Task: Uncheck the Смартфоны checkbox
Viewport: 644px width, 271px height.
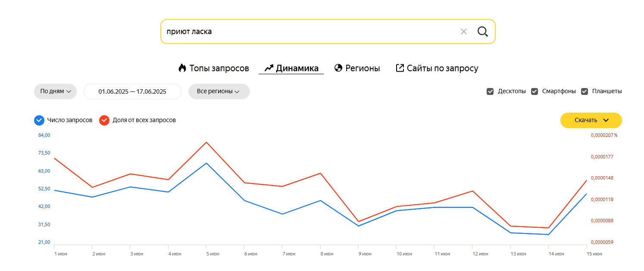Action: (x=535, y=91)
